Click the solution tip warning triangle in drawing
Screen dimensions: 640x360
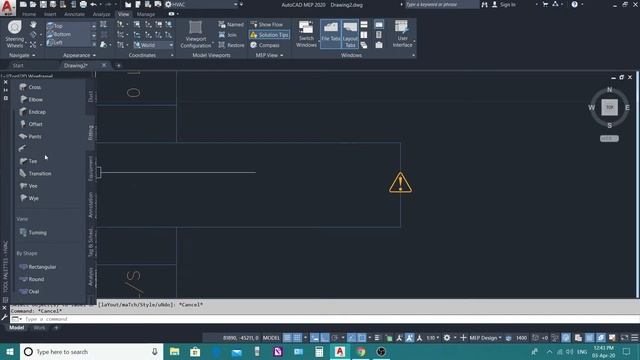click(400, 182)
